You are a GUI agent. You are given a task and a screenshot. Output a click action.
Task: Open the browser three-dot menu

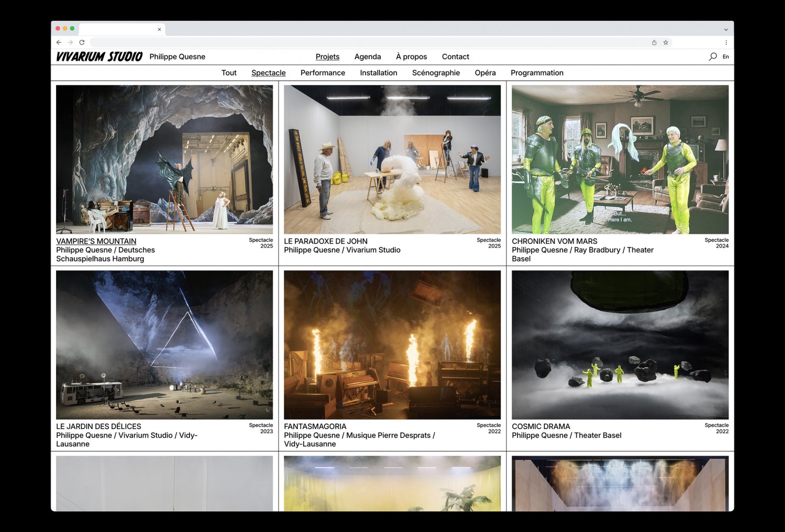726,42
